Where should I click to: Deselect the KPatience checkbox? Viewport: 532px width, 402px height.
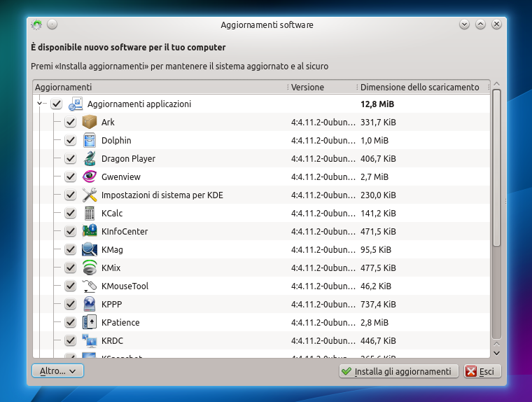[70, 322]
